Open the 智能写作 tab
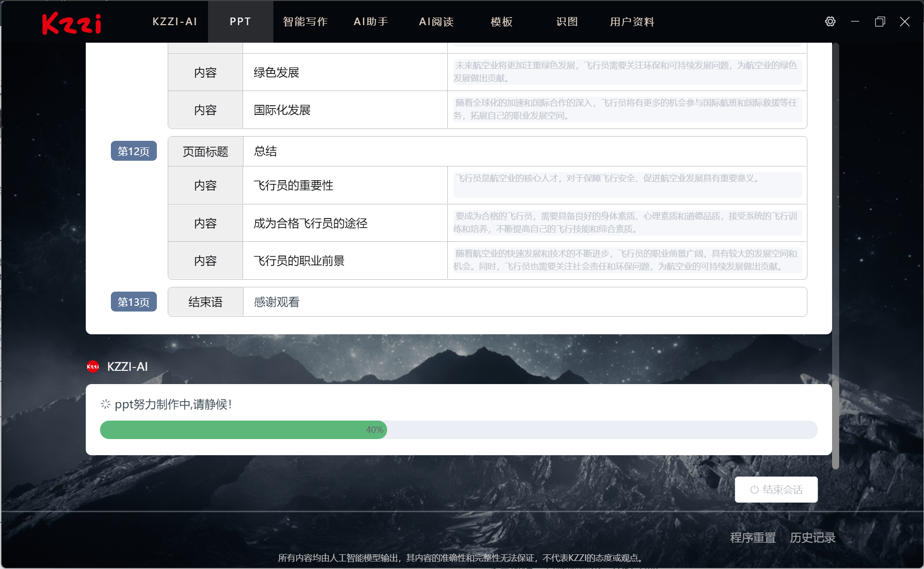Viewport: 924px width, 569px height. point(306,21)
